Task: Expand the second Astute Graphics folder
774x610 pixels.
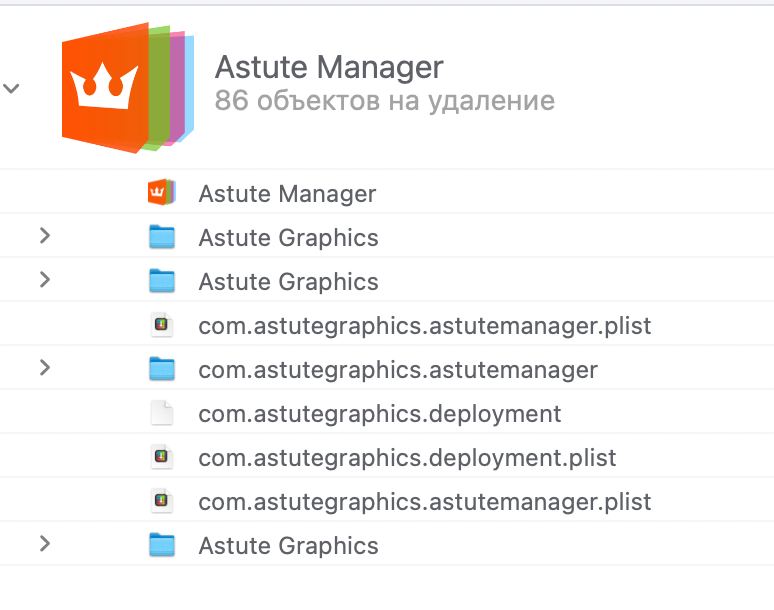Action: (x=45, y=279)
